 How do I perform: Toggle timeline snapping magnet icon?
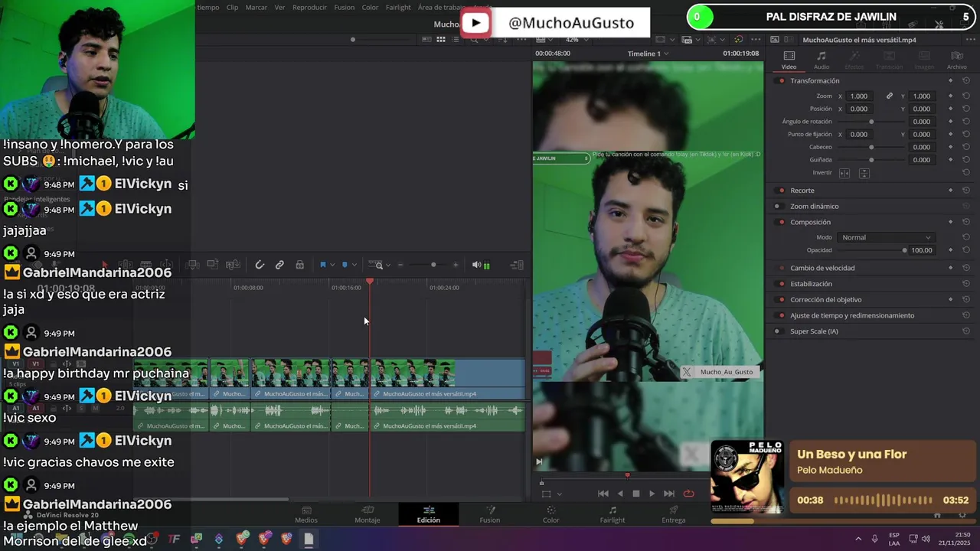[260, 265]
